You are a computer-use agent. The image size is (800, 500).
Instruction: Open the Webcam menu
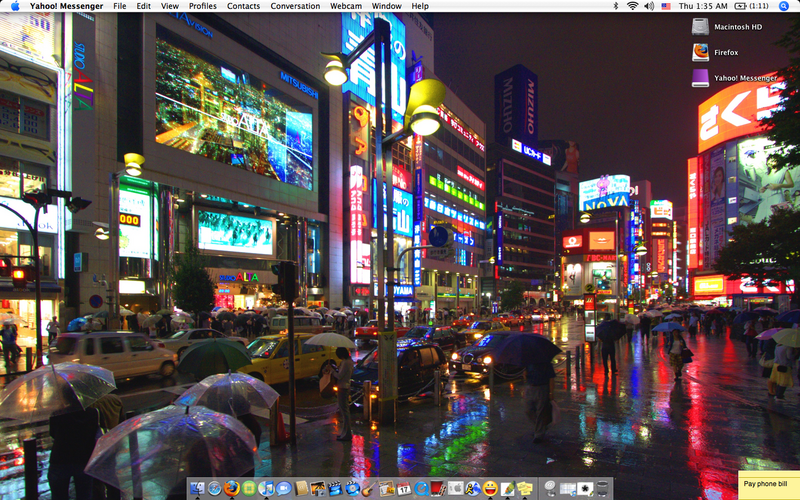pos(346,6)
